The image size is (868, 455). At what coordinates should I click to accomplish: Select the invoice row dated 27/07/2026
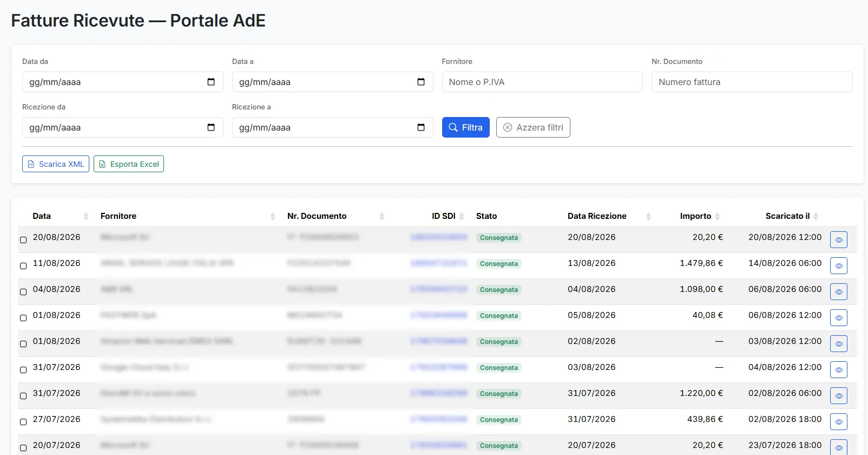pyautogui.click(x=23, y=422)
